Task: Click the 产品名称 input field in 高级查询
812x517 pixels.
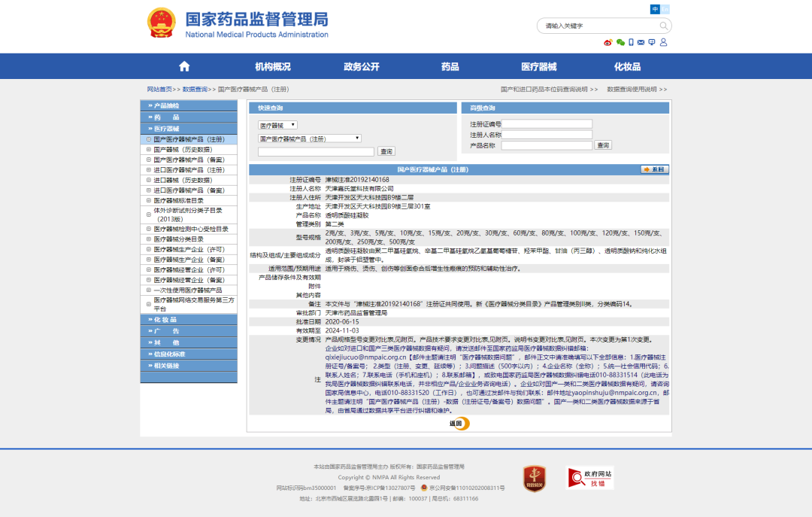Action: pos(547,146)
